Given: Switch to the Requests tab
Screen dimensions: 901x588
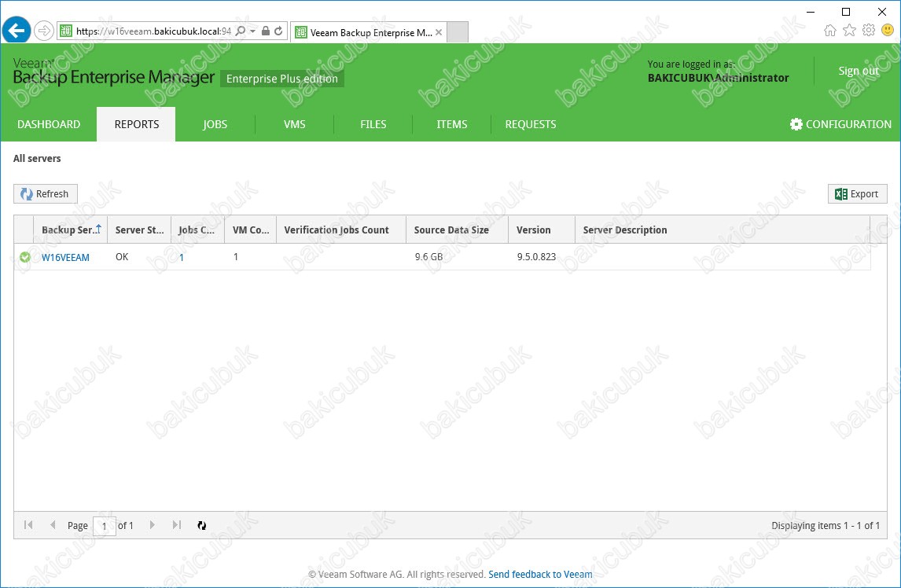Looking at the screenshot, I should click(x=531, y=124).
